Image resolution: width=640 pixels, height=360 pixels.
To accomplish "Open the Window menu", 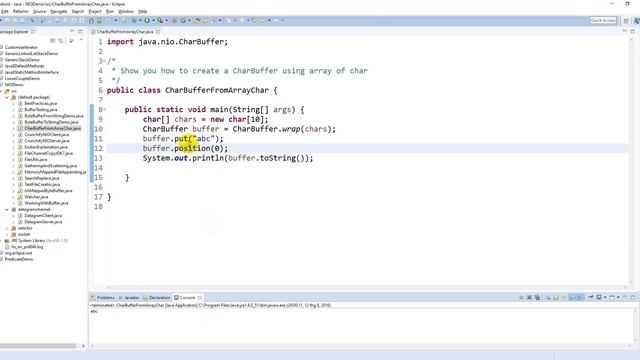I will [x=126, y=11].
